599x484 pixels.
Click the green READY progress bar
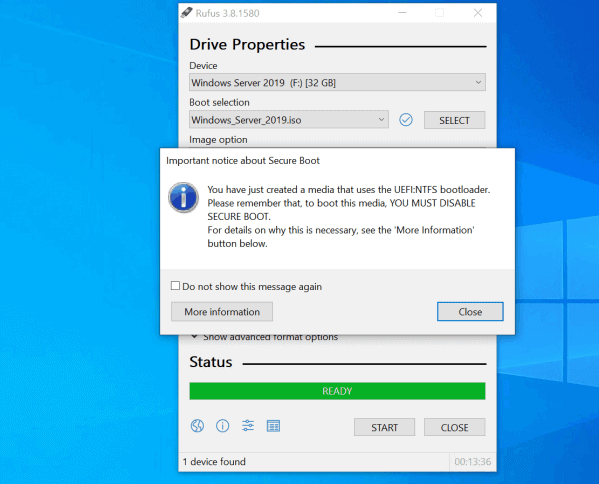337,391
